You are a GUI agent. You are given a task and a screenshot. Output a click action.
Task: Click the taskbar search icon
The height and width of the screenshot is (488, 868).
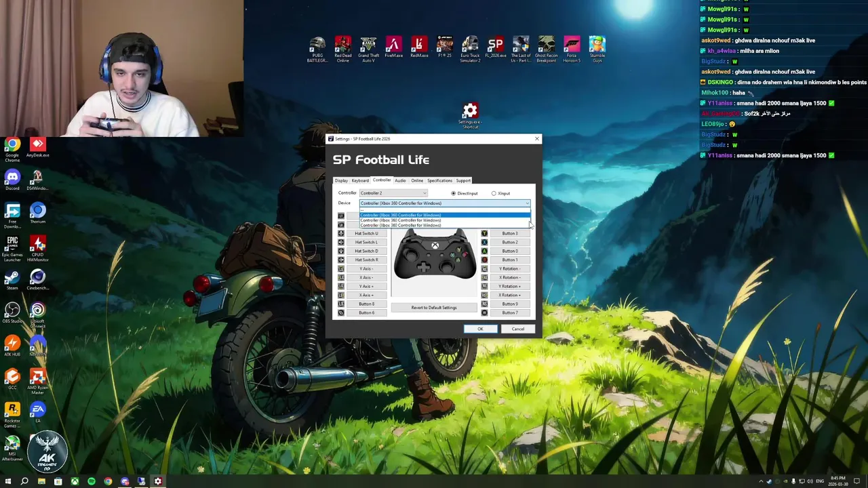[24, 481]
